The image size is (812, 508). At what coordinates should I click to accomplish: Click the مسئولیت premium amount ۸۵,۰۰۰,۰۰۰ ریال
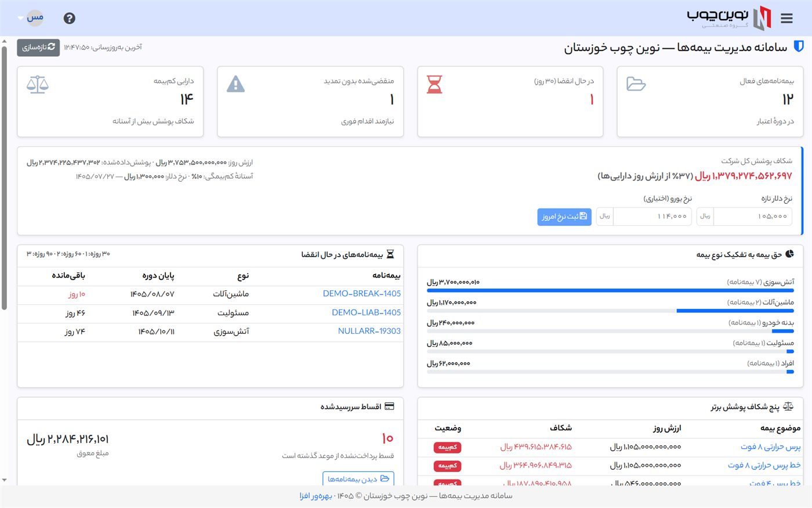[x=449, y=343]
